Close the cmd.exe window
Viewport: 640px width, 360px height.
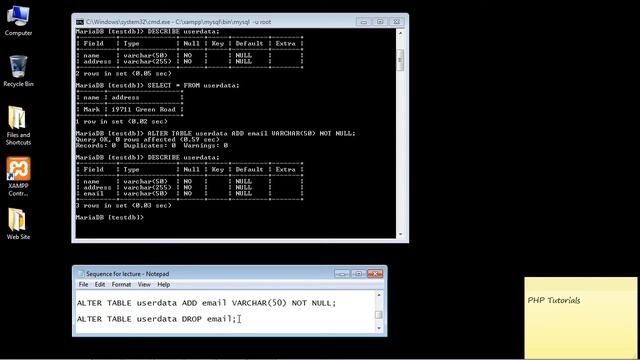(396, 22)
